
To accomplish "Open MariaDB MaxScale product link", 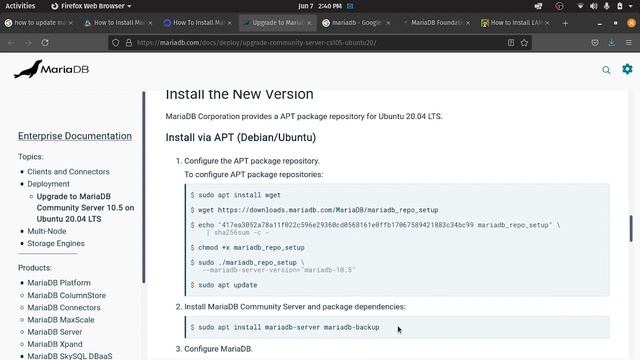I will coord(61,320).
